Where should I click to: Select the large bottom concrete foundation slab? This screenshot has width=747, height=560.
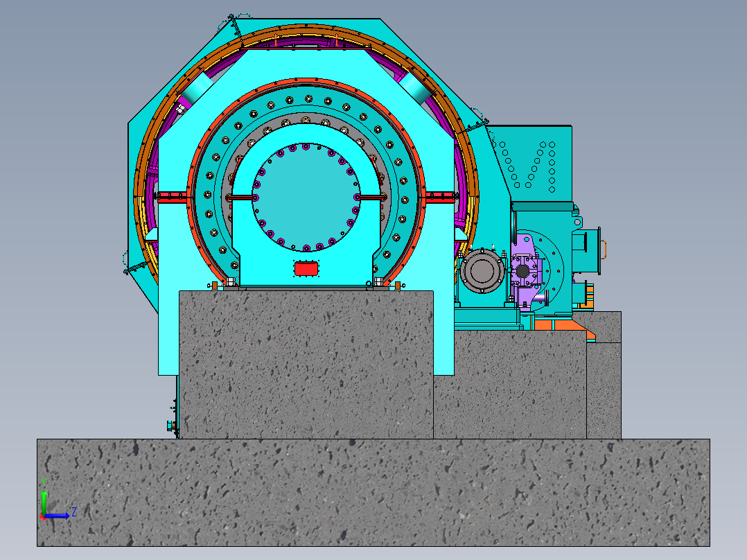click(373, 492)
